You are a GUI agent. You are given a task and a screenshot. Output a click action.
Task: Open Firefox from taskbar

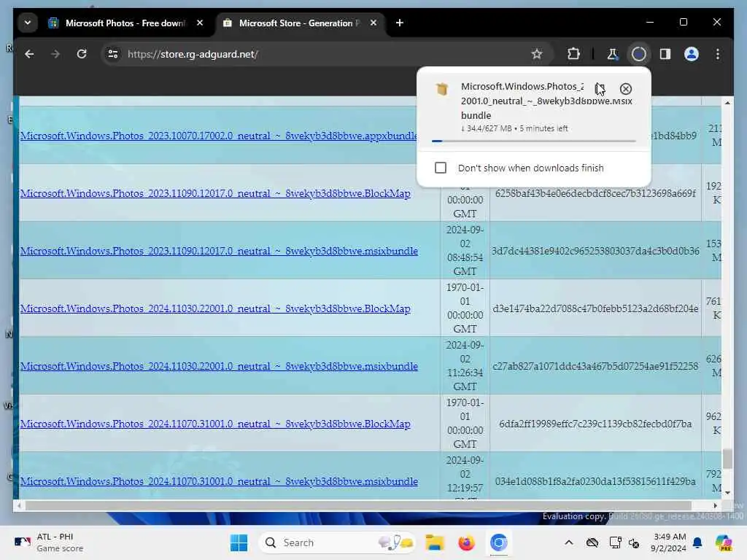point(466,542)
